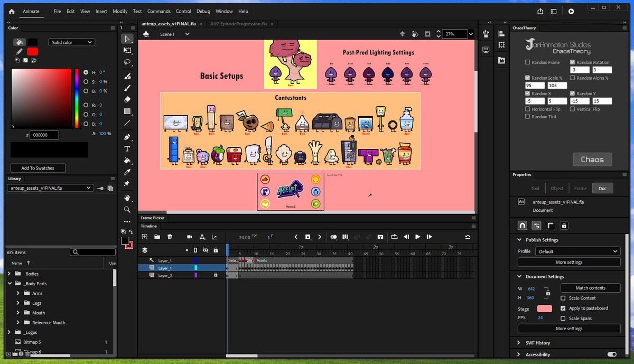This screenshot has width=634, height=364.
Task: Step back one frame
Action: coord(406,237)
